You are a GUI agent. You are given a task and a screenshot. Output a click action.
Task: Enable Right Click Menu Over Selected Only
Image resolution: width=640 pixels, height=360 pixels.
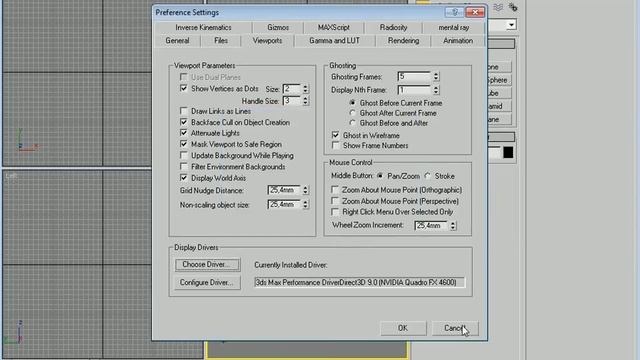coord(335,212)
